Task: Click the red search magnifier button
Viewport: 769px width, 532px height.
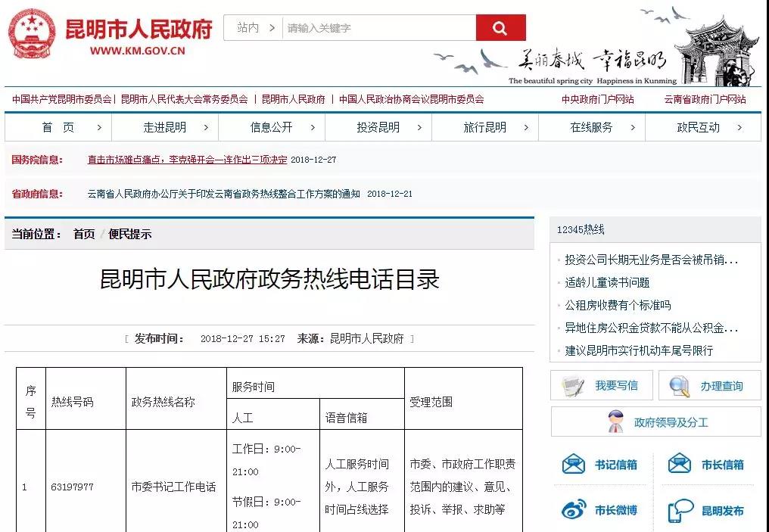Action: pyautogui.click(x=500, y=26)
